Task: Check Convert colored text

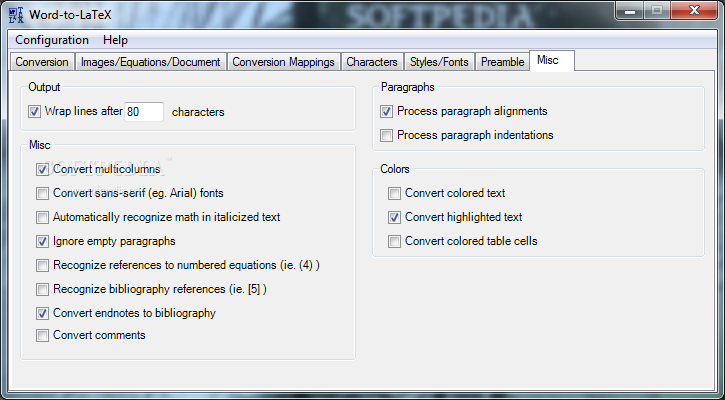Action: coord(394,193)
